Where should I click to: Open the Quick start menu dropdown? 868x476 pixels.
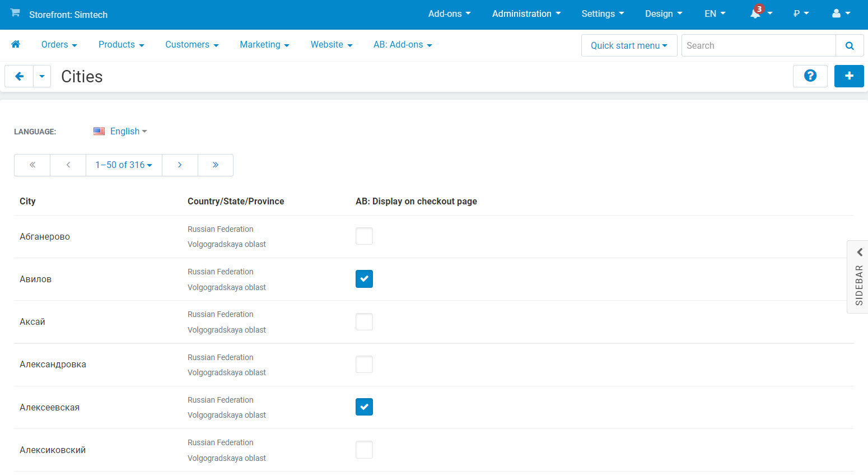coord(629,46)
